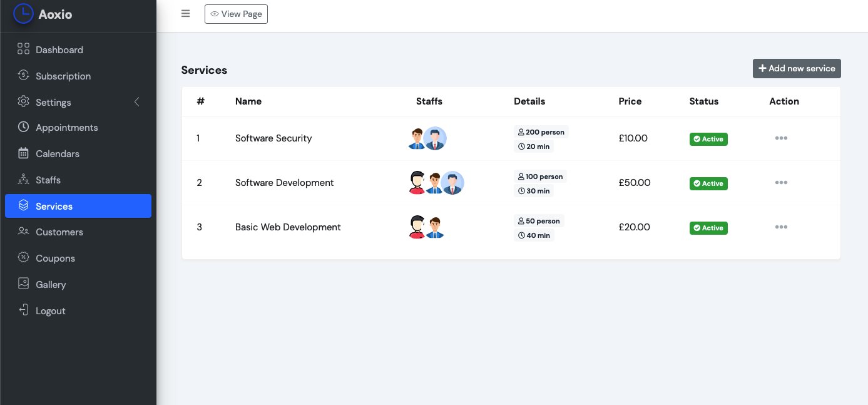Click the Active status badge for Software Security
868x405 pixels.
tap(708, 139)
